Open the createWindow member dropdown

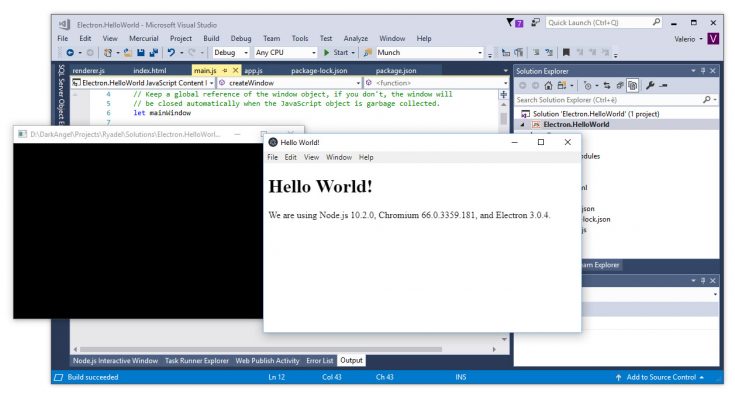pyautogui.click(x=358, y=83)
